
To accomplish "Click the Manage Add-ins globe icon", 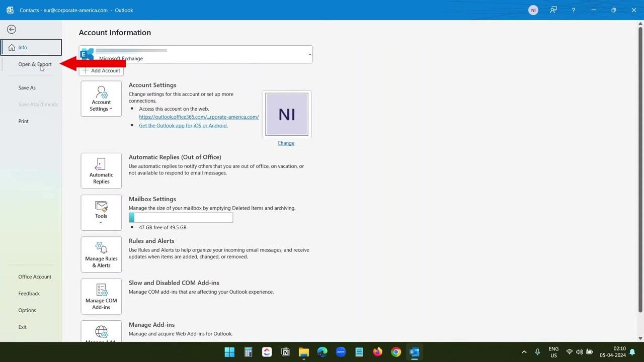I will pos(101,332).
